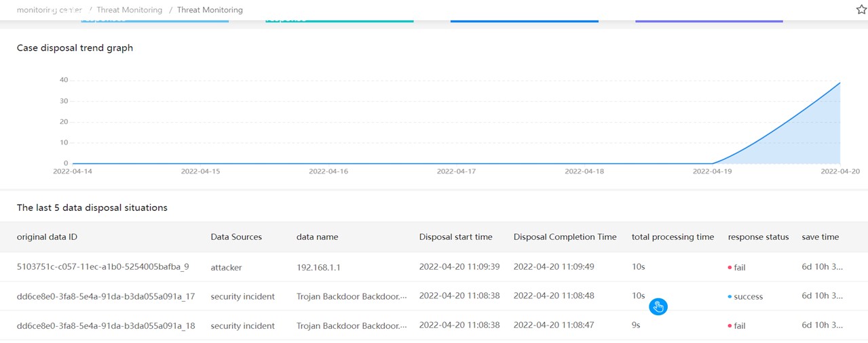Click the purple summary bar at top
This screenshot has width=868, height=343.
(709, 21)
